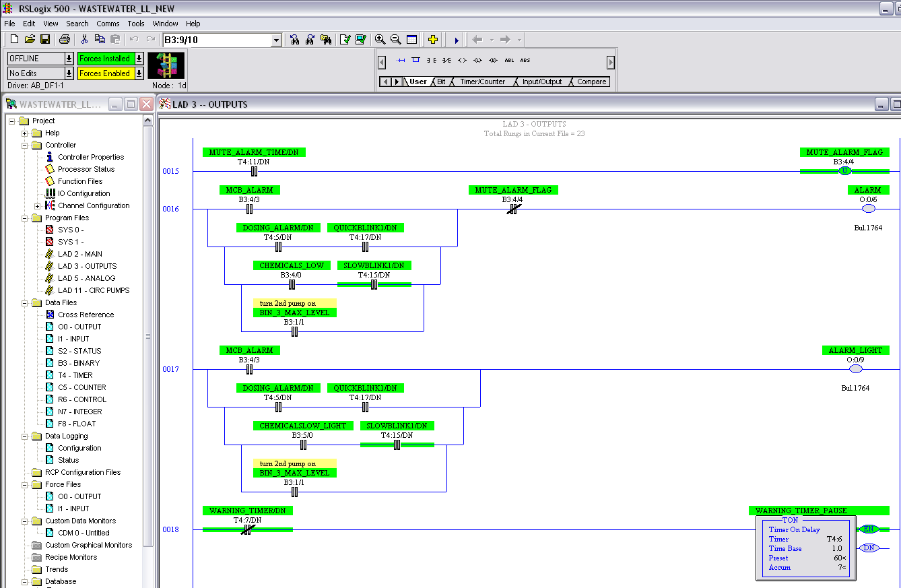Open N7 - INTEGER data file
The width and height of the screenshot is (901, 588).
tap(79, 412)
